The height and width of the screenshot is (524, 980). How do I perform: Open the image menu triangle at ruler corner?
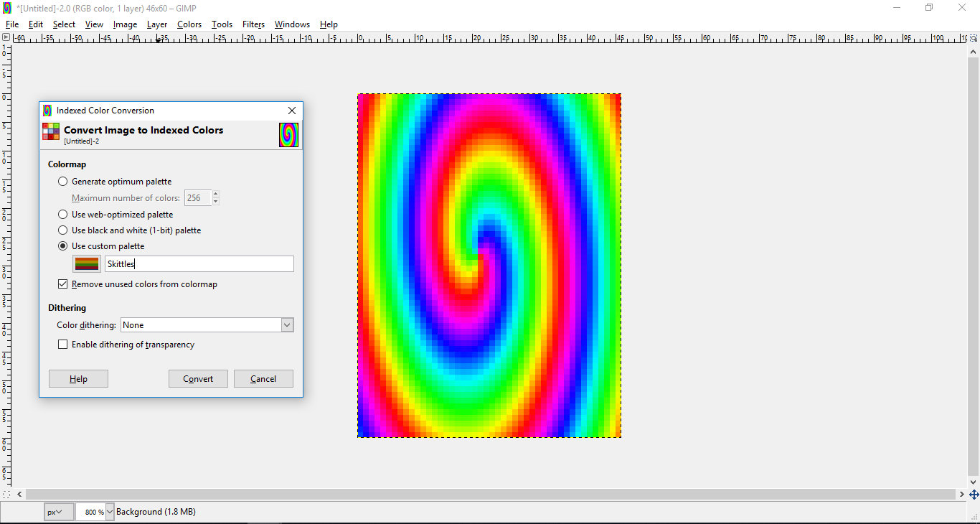coord(6,38)
